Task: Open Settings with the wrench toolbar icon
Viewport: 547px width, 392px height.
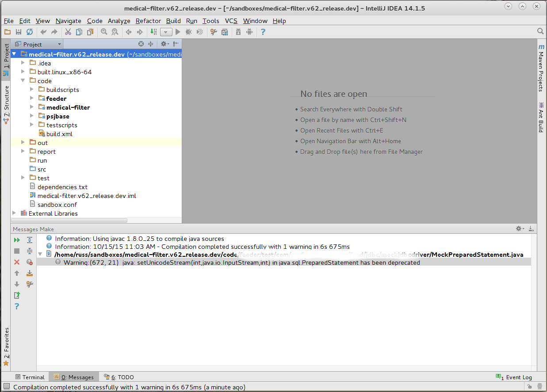Action: pyautogui.click(x=214, y=32)
